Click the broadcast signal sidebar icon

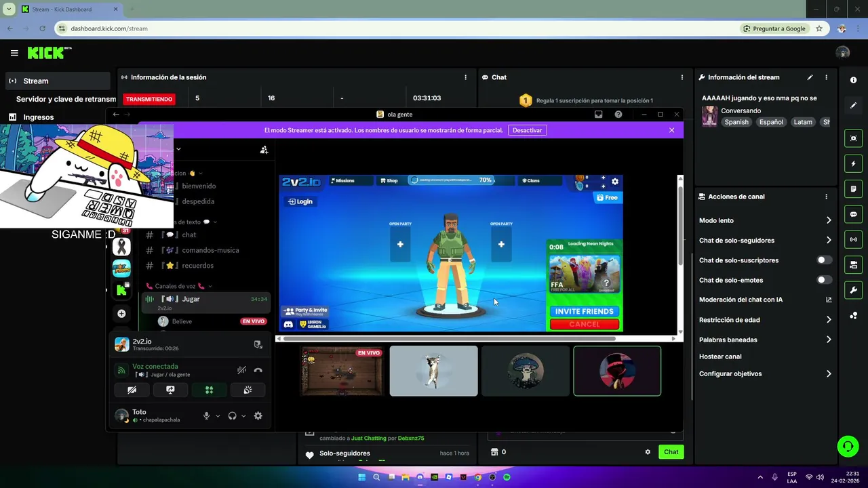coord(854,239)
